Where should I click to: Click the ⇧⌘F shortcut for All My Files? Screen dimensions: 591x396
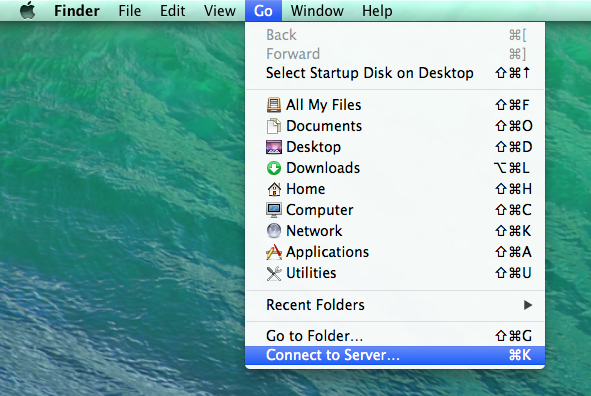point(512,105)
